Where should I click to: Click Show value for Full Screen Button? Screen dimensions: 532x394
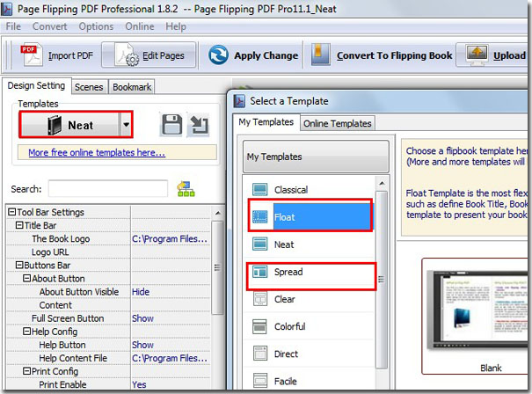(142, 318)
